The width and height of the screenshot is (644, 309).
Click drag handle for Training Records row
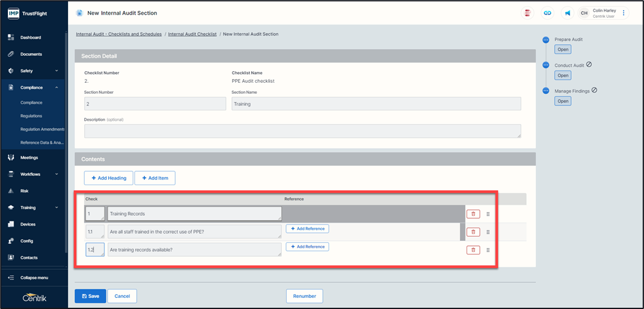tap(488, 214)
